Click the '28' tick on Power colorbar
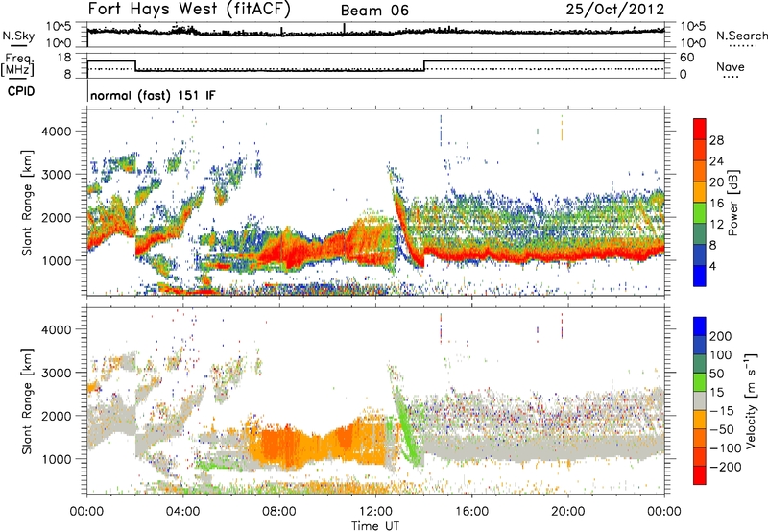 pyautogui.click(x=716, y=140)
